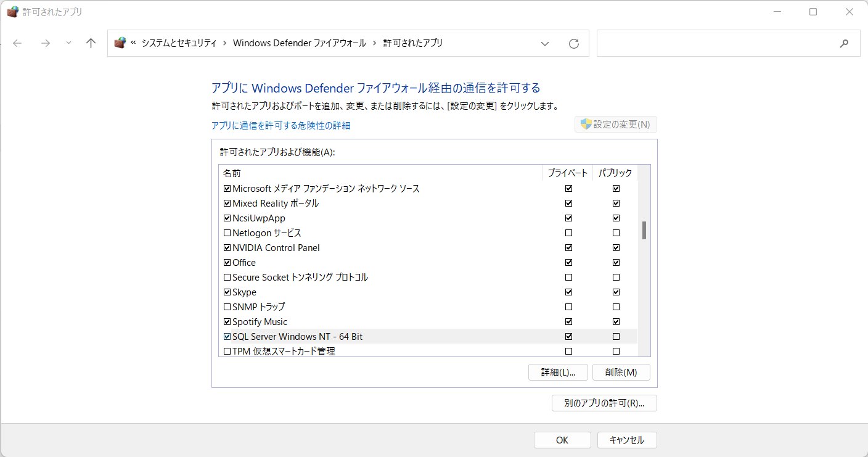The height and width of the screenshot is (457, 868).
Task: Check the Netlogon サービス checkbox
Action: [227, 233]
